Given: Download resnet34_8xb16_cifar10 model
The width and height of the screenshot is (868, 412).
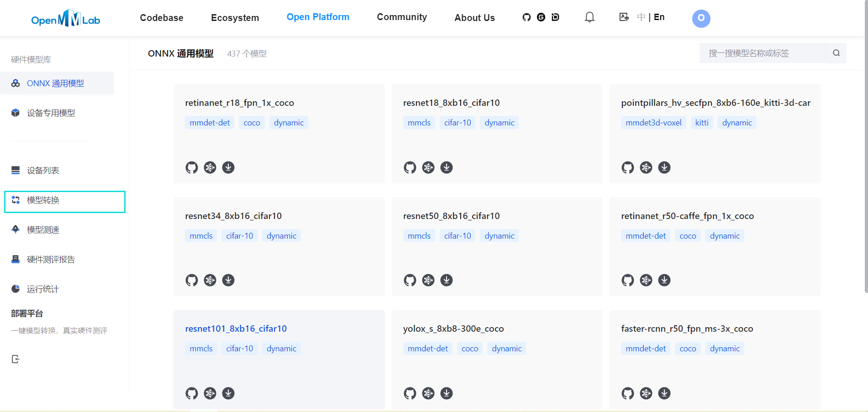Looking at the screenshot, I should (x=228, y=280).
